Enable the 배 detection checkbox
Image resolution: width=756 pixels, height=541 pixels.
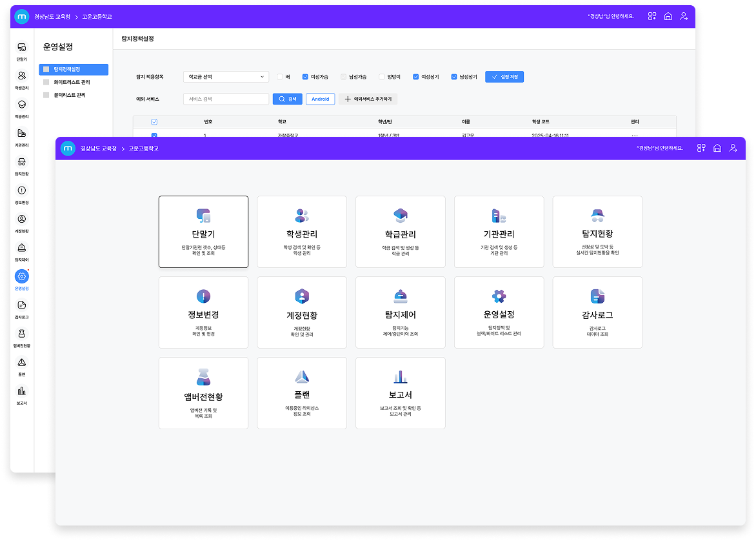click(x=280, y=77)
